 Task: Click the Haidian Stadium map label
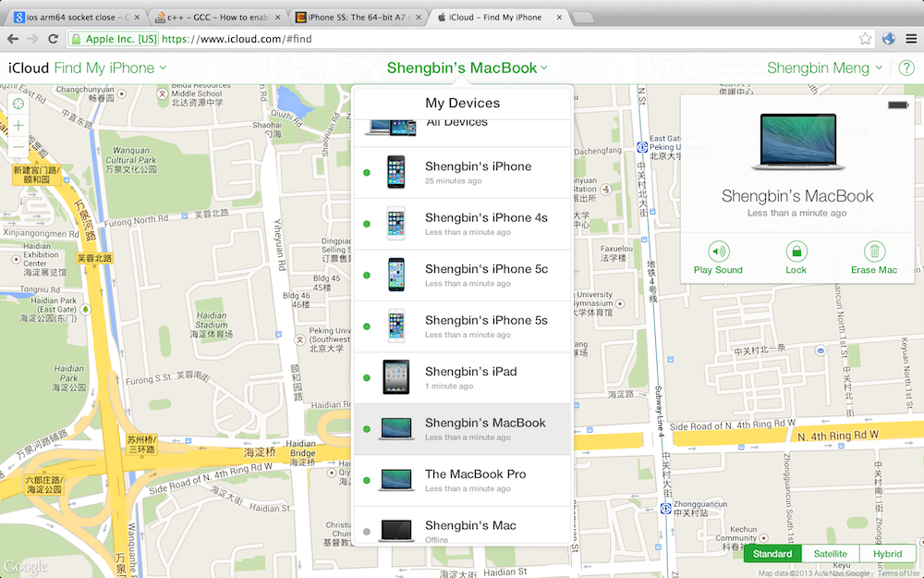pyautogui.click(x=211, y=325)
